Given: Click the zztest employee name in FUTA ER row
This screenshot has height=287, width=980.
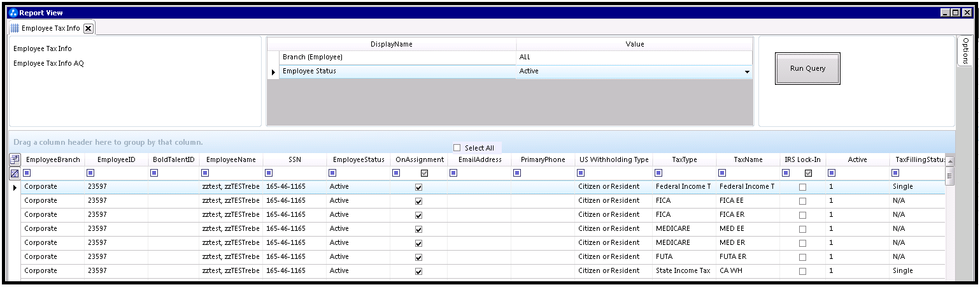Looking at the screenshot, I should (231, 257).
